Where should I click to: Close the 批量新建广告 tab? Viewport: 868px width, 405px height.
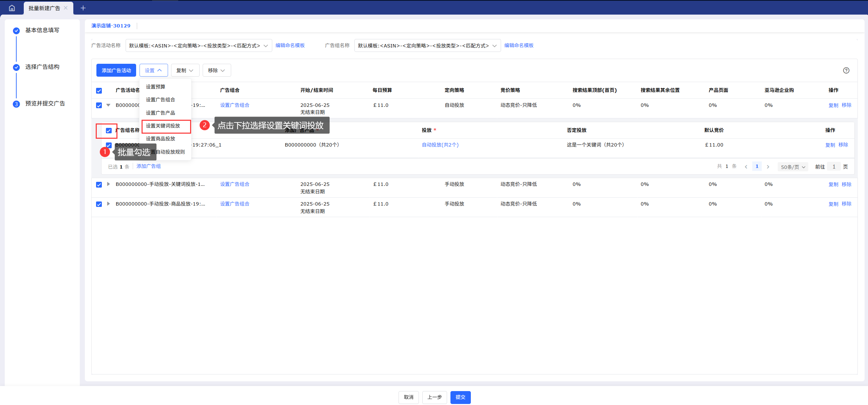[x=66, y=8]
